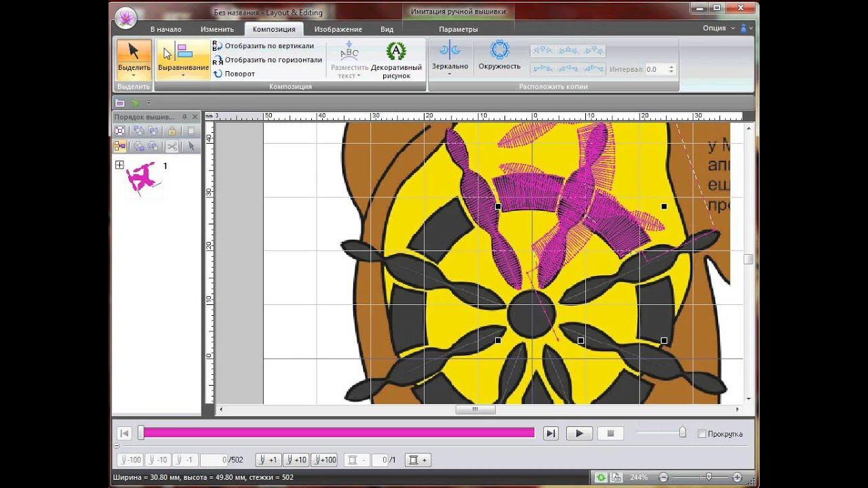The image size is (868, 488).
Task: Open the Параметры ribbon tab
Action: (x=458, y=29)
